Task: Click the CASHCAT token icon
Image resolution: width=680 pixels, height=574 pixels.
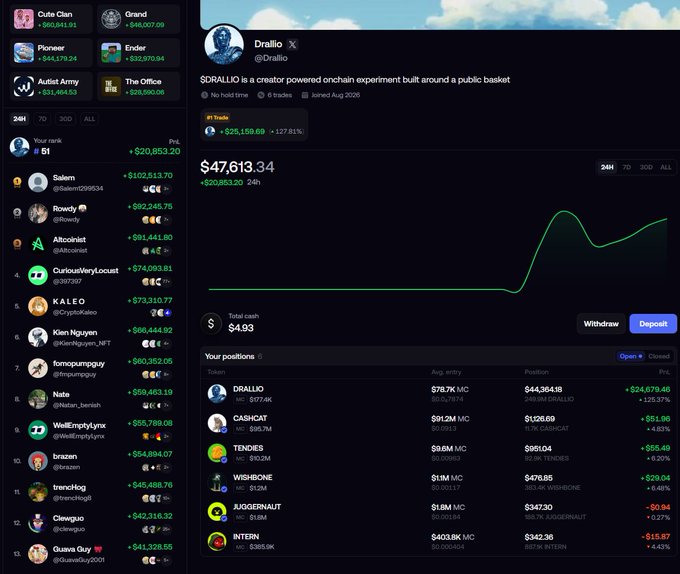Action: pos(217,423)
